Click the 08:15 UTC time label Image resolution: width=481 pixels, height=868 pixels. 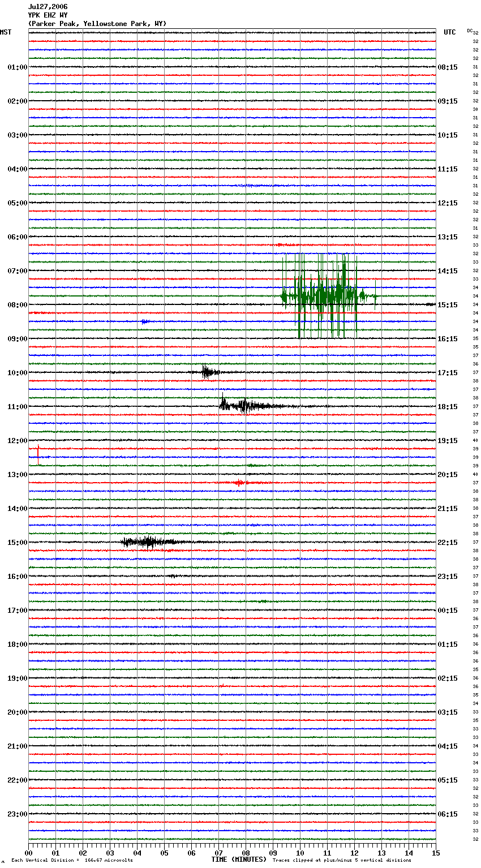[448, 67]
